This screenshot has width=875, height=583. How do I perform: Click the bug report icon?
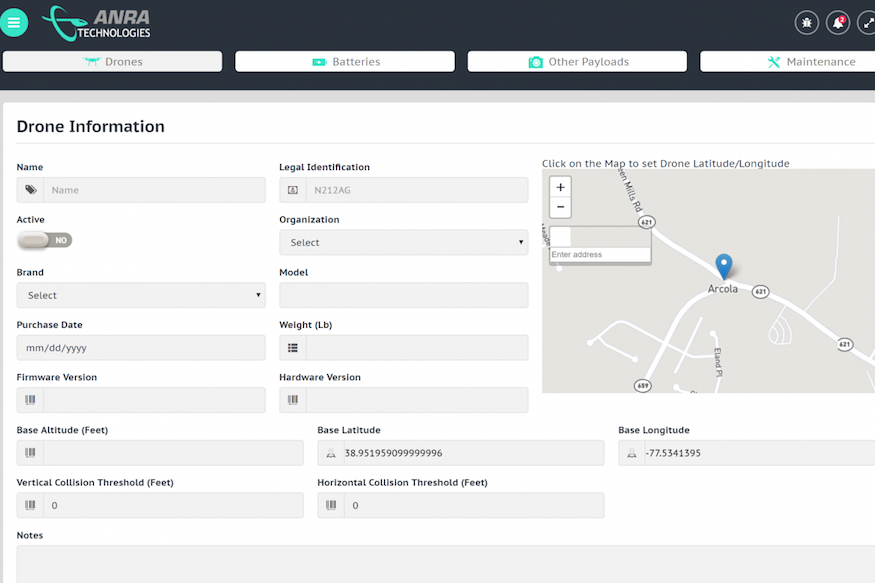(x=806, y=22)
